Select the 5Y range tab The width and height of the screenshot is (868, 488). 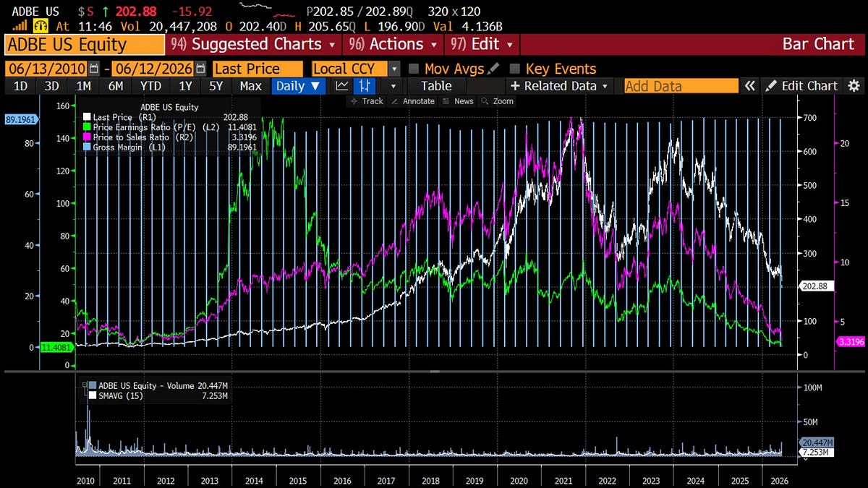(x=216, y=86)
